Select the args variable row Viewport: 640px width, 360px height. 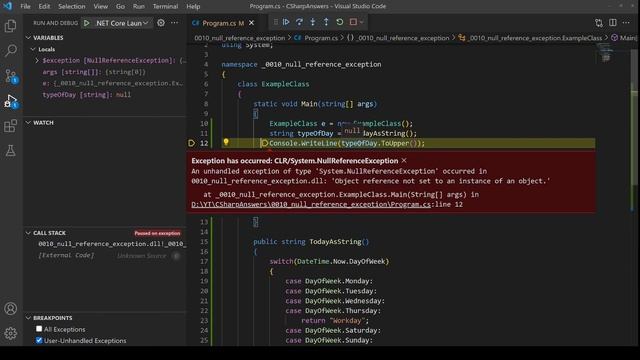(105, 72)
